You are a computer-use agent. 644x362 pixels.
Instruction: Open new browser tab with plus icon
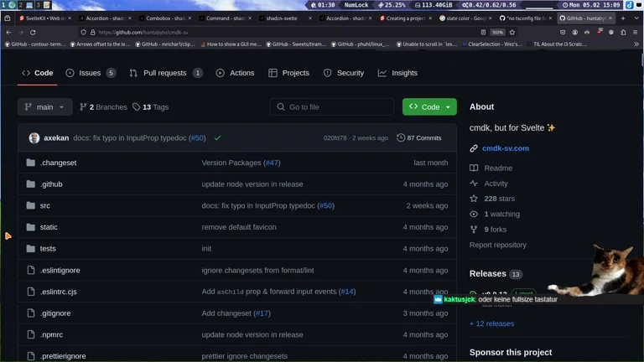coord(623,18)
